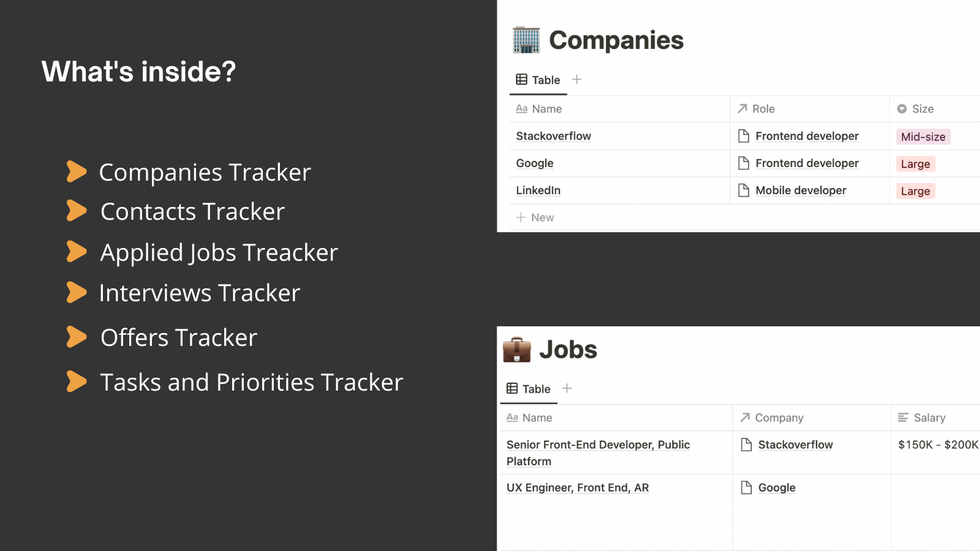
Task: Select the Table tab in Jobs
Action: tap(529, 389)
